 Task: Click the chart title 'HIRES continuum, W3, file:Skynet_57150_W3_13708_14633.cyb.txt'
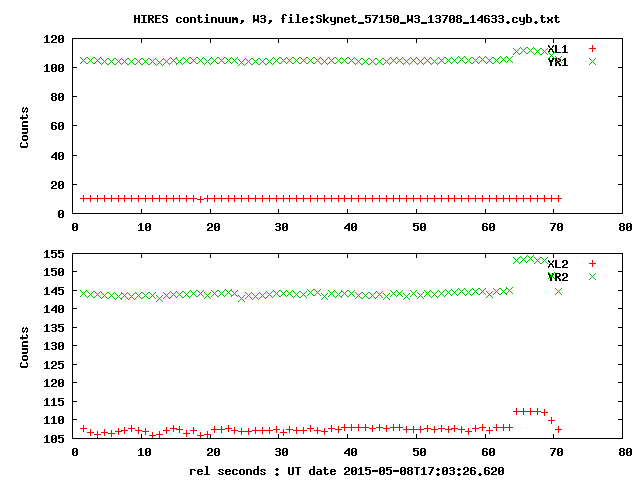pyautogui.click(x=347, y=19)
